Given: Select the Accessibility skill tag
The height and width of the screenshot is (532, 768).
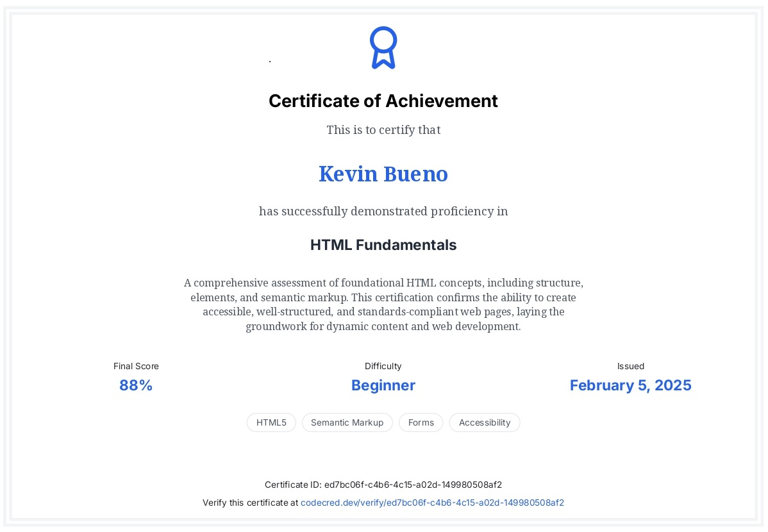Looking at the screenshot, I should [484, 422].
